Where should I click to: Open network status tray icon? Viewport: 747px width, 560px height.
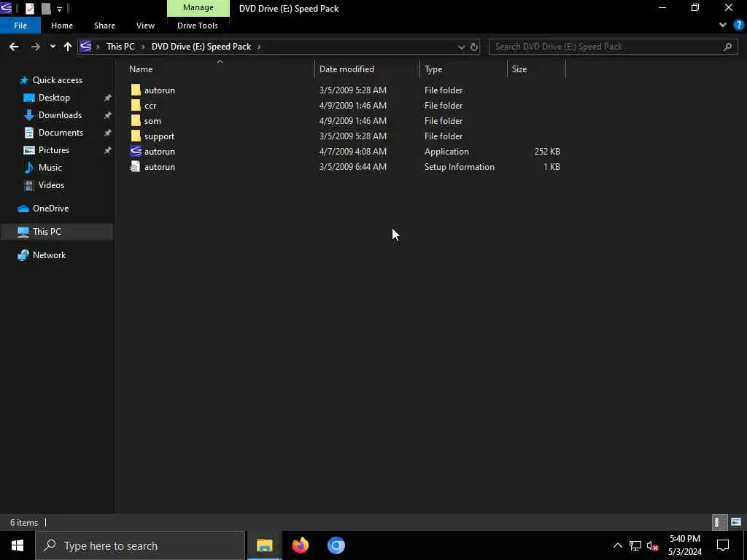pyautogui.click(x=635, y=545)
